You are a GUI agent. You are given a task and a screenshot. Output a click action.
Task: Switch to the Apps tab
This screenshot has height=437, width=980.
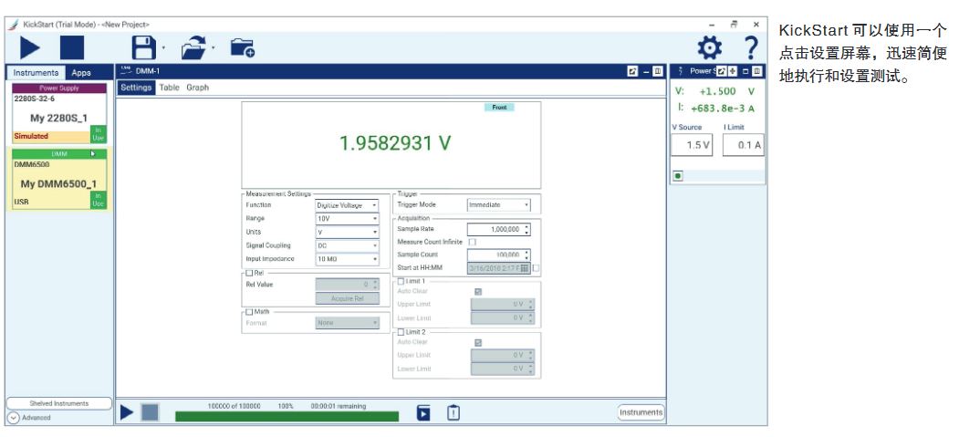(x=81, y=72)
